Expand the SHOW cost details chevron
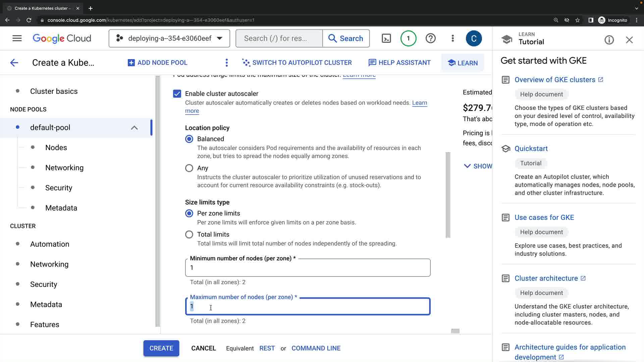 [478, 166]
